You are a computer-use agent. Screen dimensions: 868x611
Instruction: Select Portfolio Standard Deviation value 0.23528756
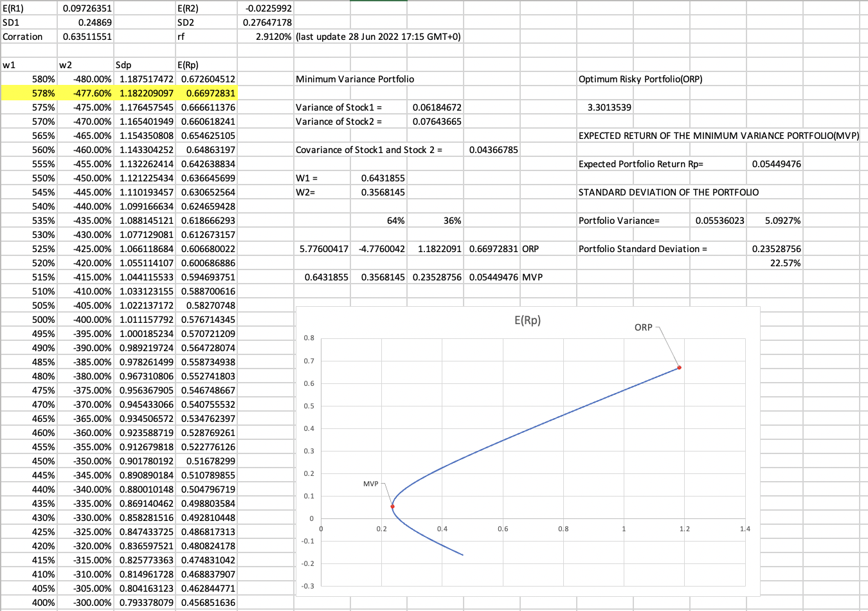[x=775, y=249]
